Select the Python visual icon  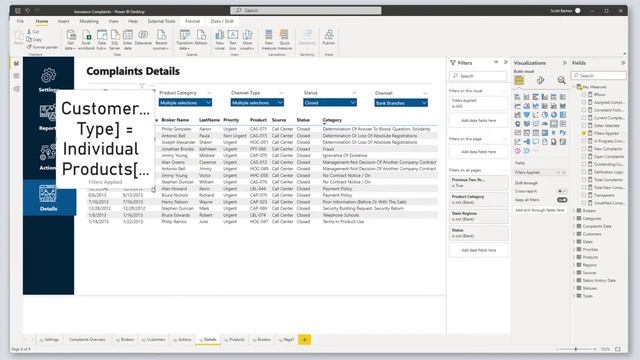tap(562, 133)
